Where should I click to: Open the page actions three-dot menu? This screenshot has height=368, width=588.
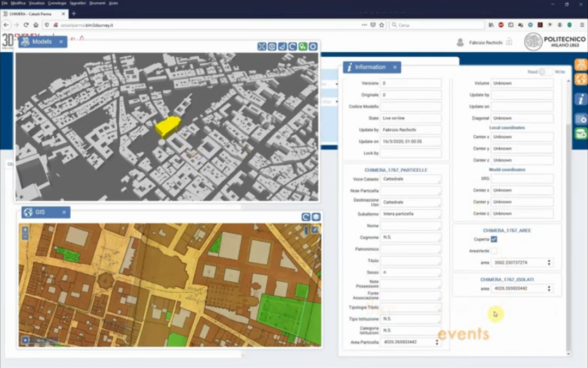pyautogui.click(x=364, y=25)
